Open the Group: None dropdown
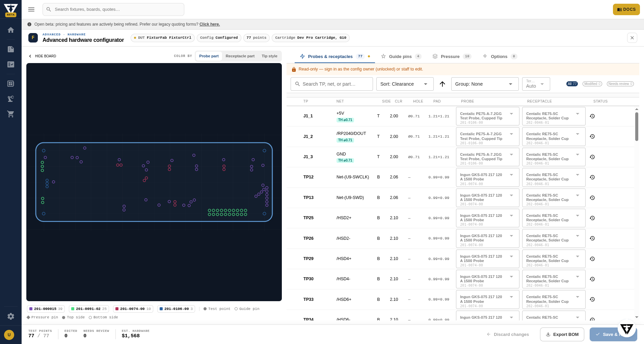The height and width of the screenshot is (344, 644). click(485, 84)
